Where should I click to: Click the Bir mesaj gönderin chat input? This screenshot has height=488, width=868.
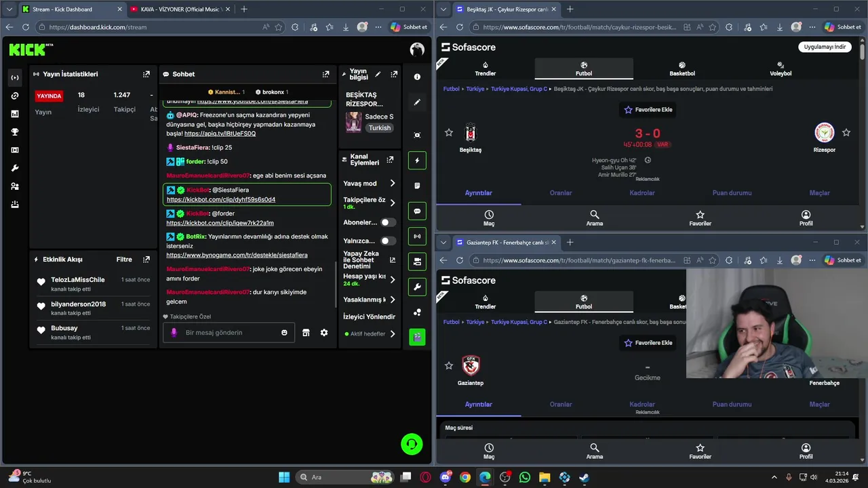coord(228,333)
